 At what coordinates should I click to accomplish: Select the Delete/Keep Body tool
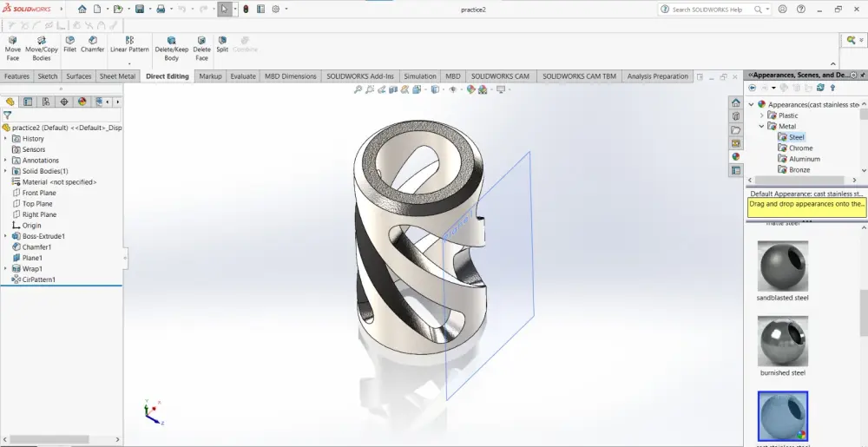[x=172, y=49]
